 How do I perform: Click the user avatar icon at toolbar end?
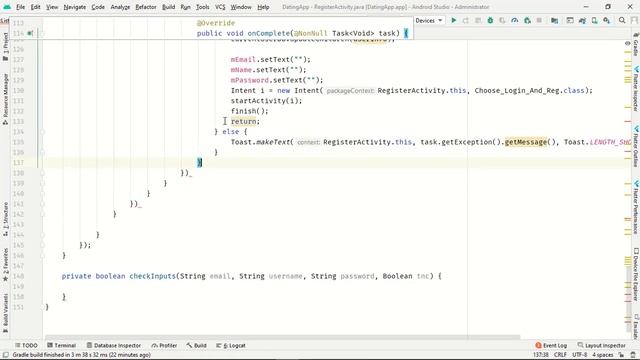[635, 20]
